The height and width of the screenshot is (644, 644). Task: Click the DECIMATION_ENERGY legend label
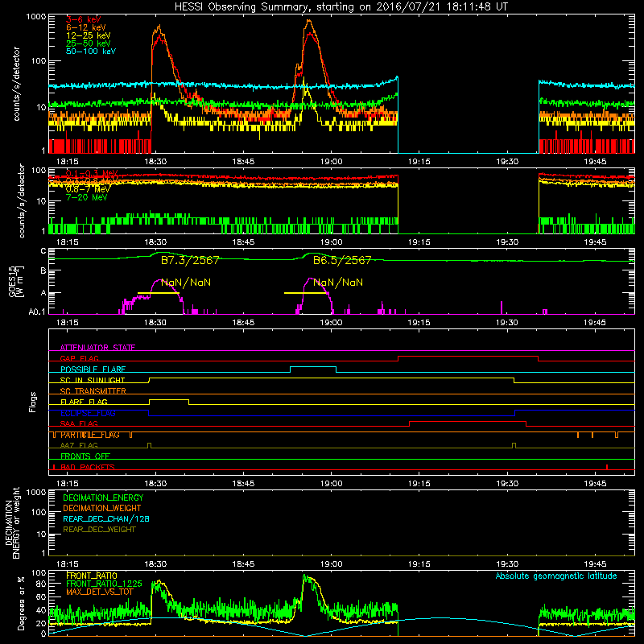click(x=103, y=497)
